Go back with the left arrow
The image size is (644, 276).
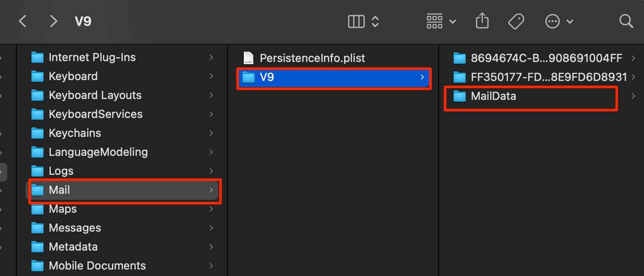23,21
